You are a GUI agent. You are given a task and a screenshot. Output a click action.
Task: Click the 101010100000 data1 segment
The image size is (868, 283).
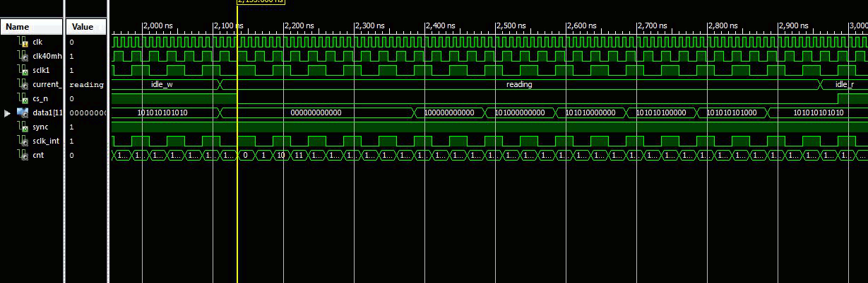point(661,113)
